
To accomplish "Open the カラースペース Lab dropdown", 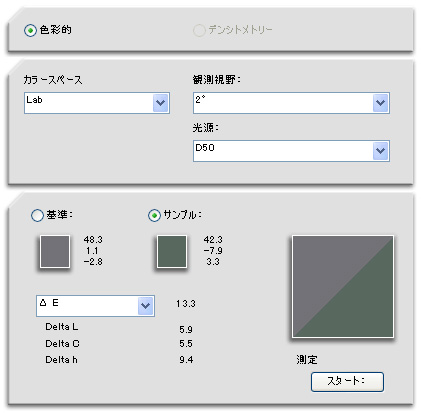I will tap(97, 103).
